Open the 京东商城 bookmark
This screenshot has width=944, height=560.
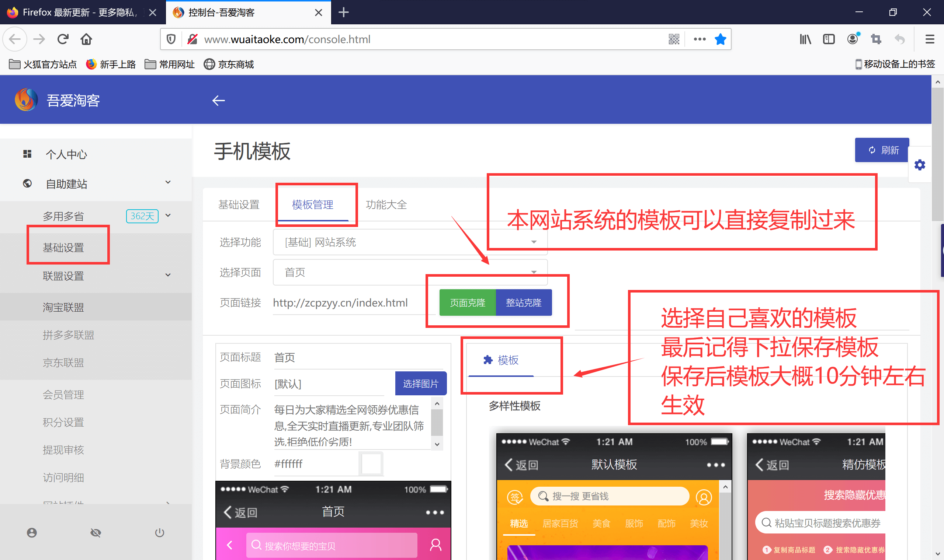[229, 64]
